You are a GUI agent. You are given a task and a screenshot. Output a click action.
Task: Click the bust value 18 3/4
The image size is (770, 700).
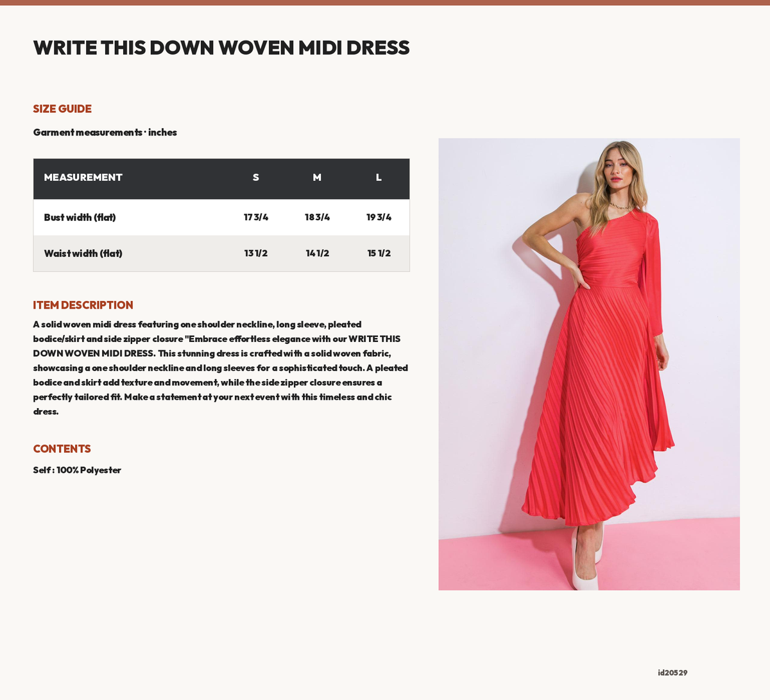(x=317, y=218)
